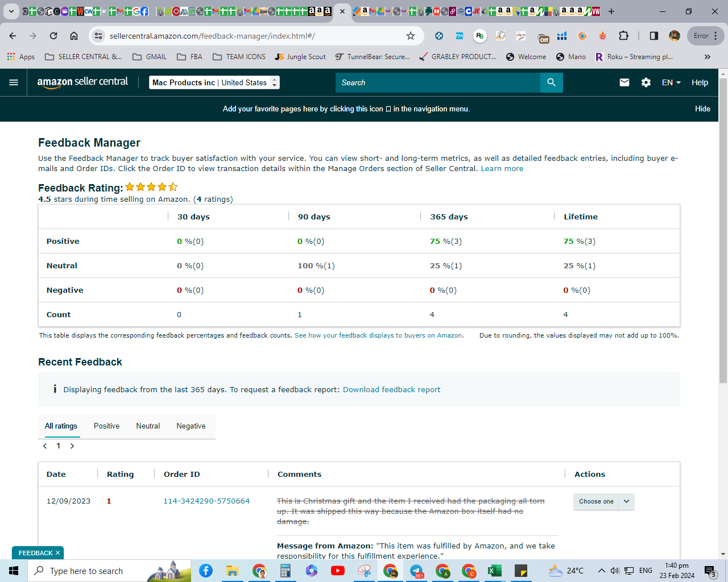Open the GMAIL bookmark folder
Viewport: 728px width, 582px height.
tap(150, 57)
